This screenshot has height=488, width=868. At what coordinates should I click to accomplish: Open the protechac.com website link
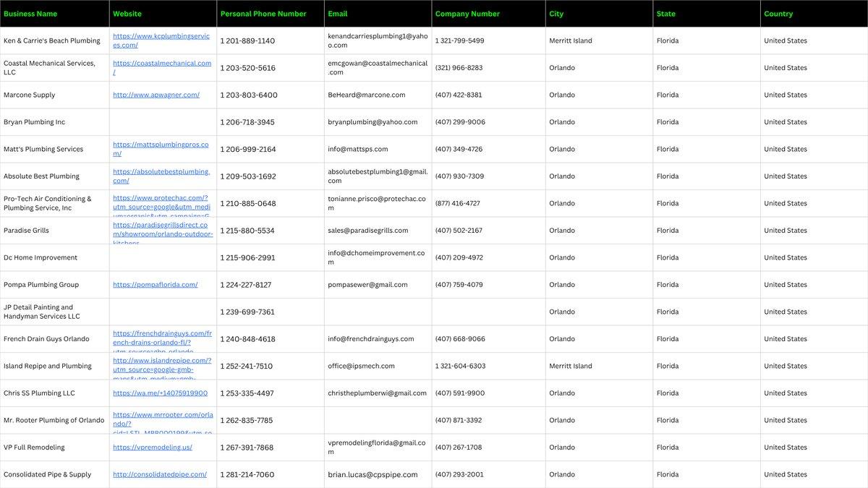tap(161, 205)
